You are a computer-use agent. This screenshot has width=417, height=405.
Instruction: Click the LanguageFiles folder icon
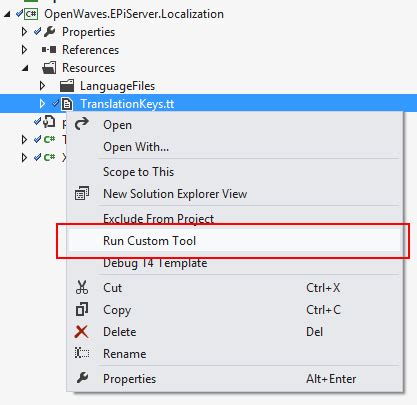(x=67, y=86)
